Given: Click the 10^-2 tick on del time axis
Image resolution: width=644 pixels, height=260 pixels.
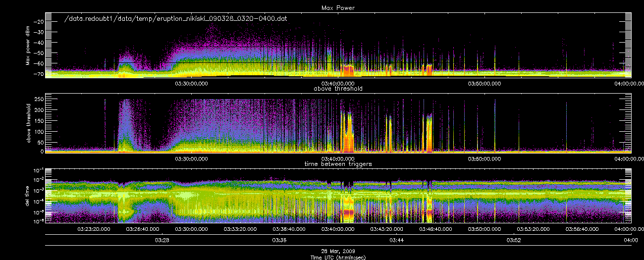Looking at the screenshot, I should (x=38, y=180).
